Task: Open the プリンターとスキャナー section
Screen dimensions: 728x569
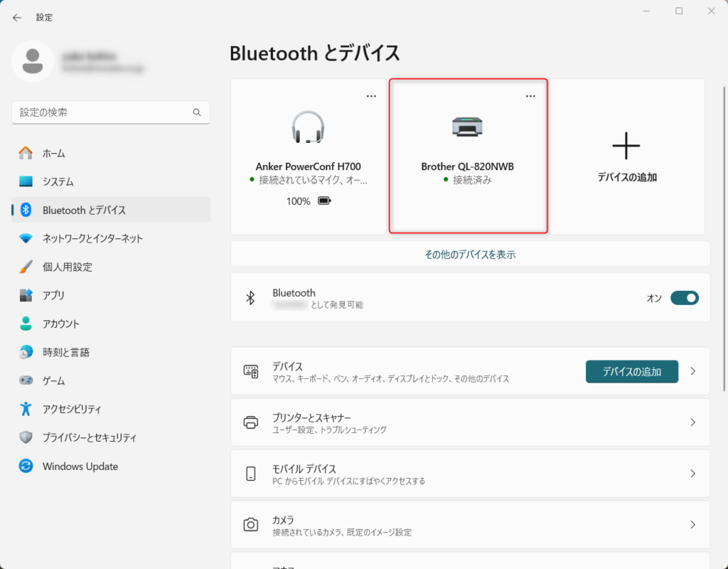Action: click(x=470, y=422)
